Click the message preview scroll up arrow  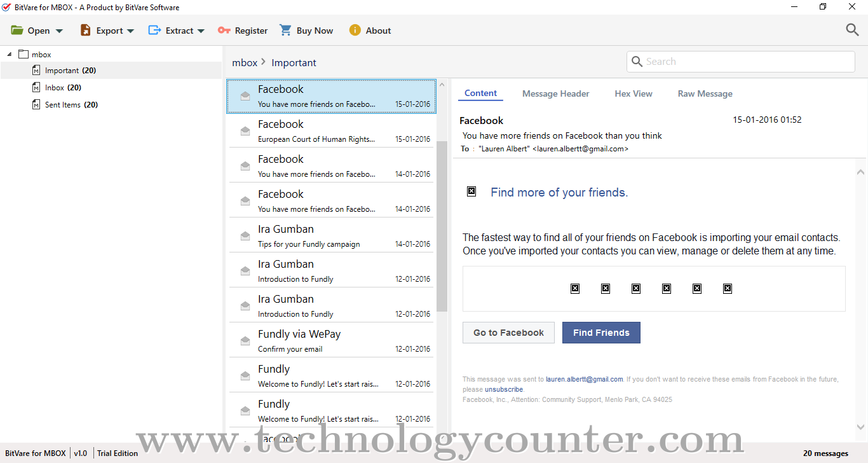tap(860, 172)
